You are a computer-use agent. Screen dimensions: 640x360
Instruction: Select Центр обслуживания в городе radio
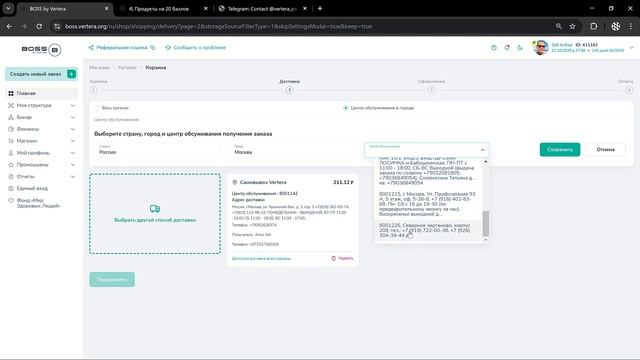point(346,108)
